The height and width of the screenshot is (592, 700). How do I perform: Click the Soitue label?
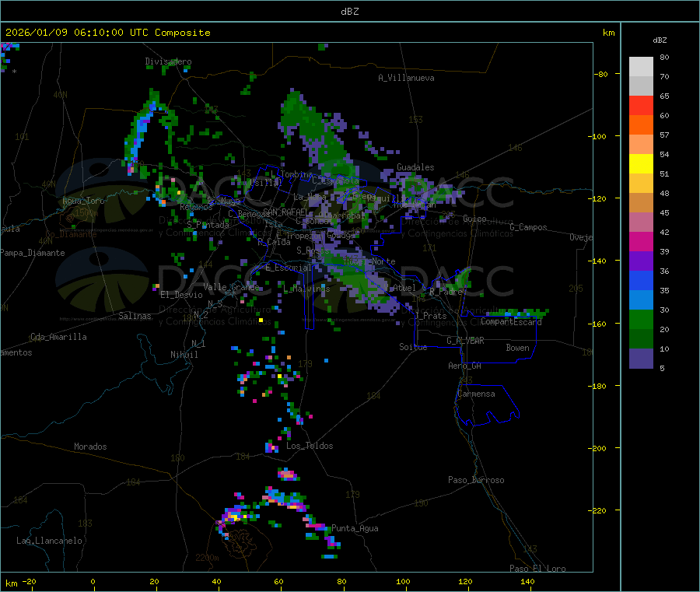tap(413, 347)
